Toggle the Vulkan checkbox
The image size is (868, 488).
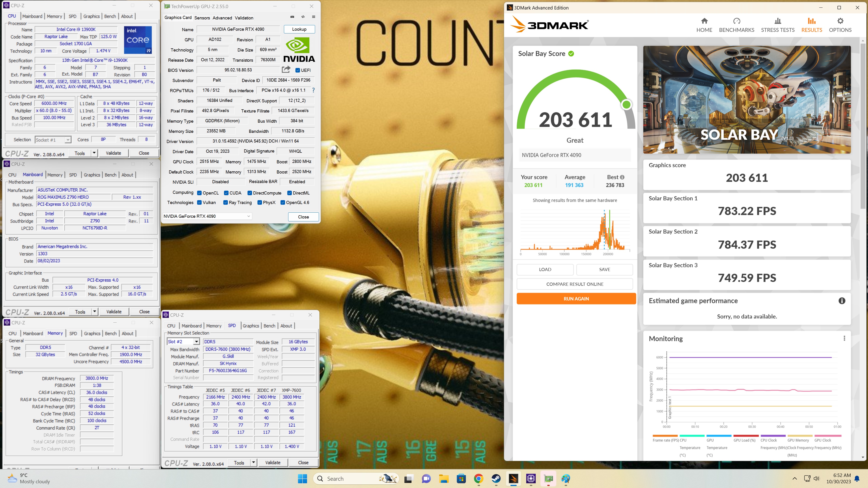[x=199, y=202]
